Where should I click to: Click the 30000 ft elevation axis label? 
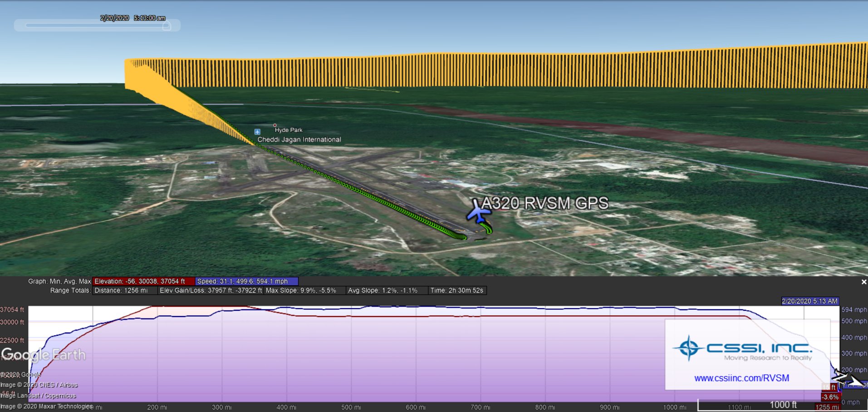(12, 322)
